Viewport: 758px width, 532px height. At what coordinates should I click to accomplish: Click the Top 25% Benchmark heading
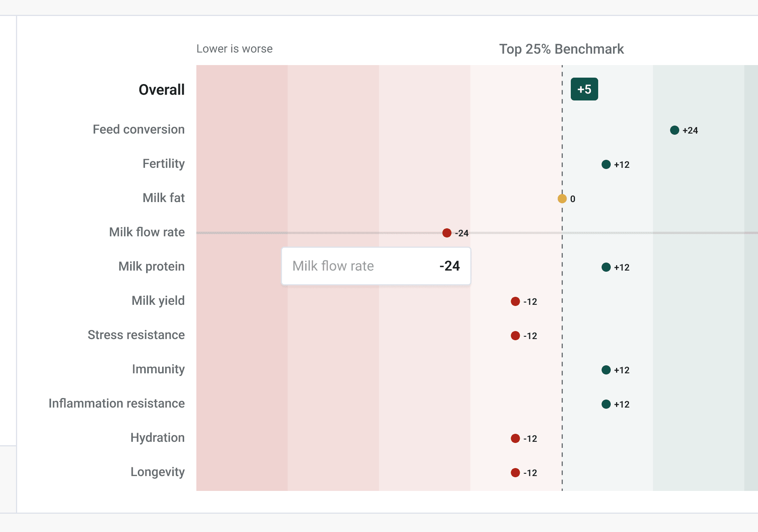[x=561, y=49]
